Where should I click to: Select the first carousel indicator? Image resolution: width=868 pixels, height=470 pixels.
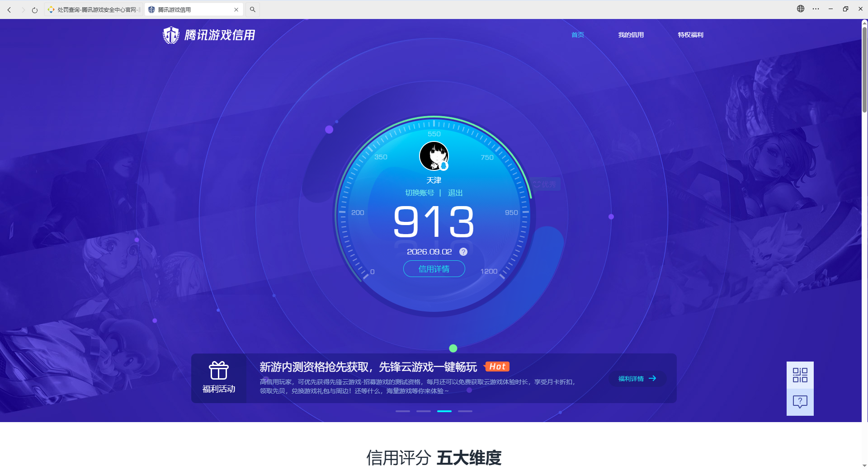403,411
